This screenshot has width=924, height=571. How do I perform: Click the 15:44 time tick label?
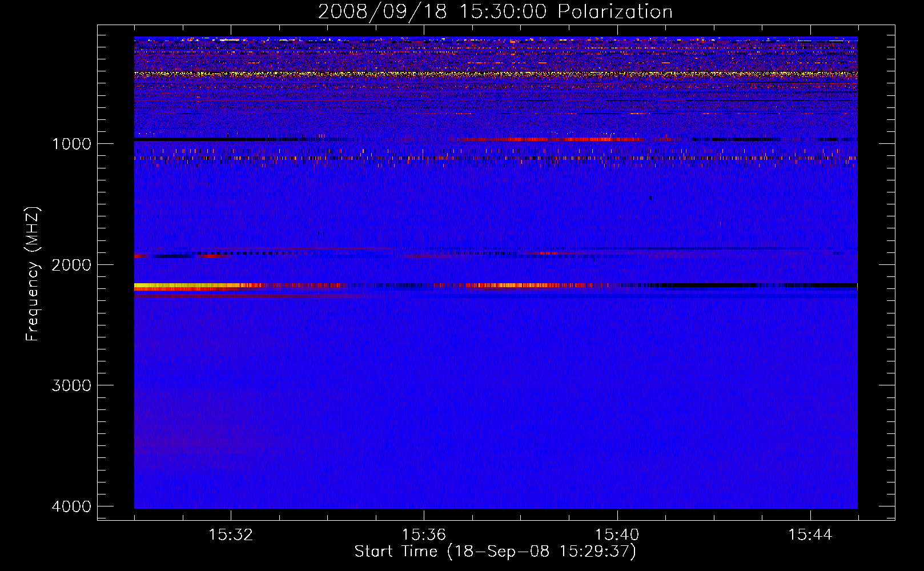[x=810, y=535]
